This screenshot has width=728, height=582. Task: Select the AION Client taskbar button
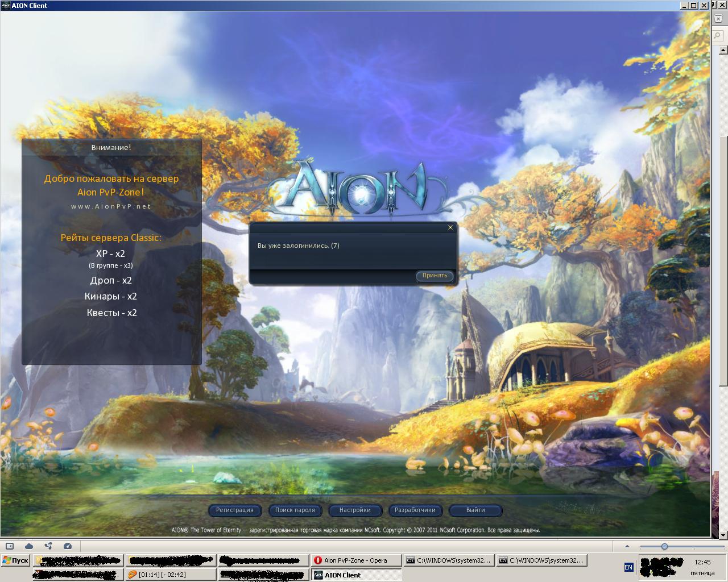[355, 575]
